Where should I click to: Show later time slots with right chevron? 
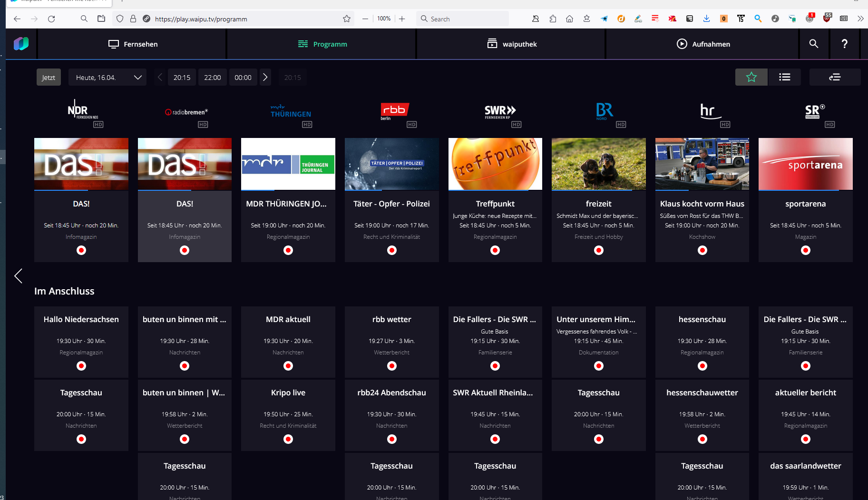tap(265, 77)
